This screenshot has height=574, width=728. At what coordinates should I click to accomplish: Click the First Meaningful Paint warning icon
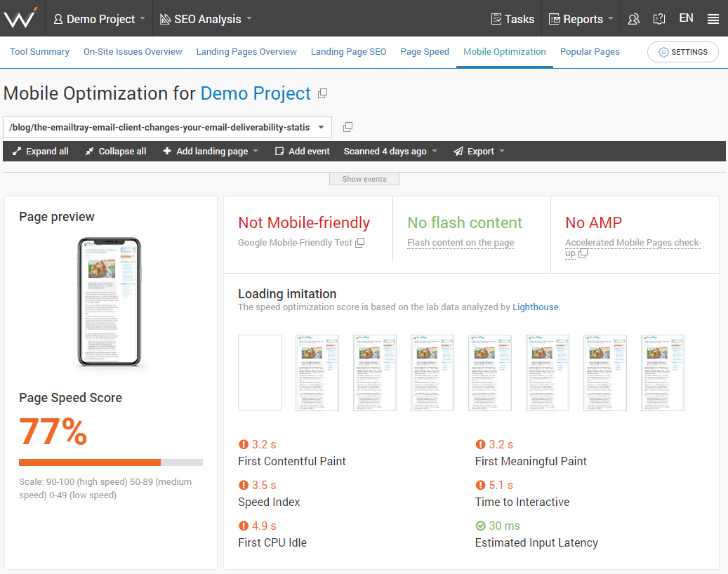tap(480, 445)
